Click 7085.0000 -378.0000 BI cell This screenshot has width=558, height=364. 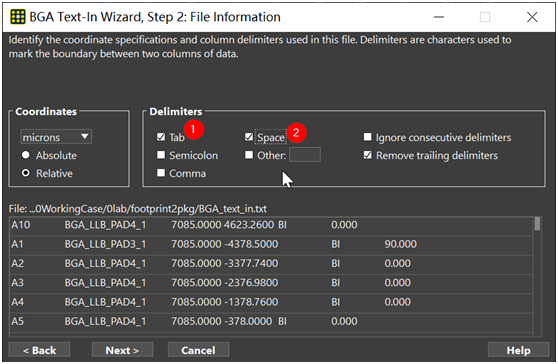point(229,321)
